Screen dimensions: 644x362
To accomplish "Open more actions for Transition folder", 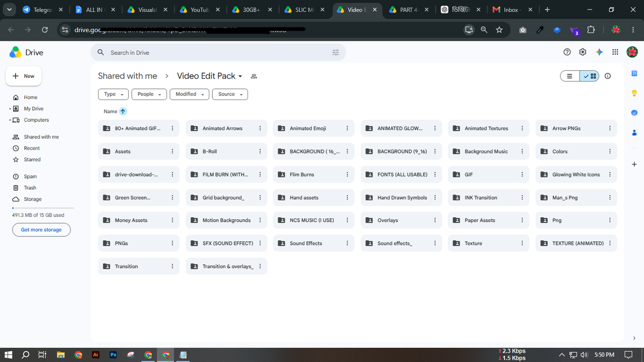I will pos(173,266).
